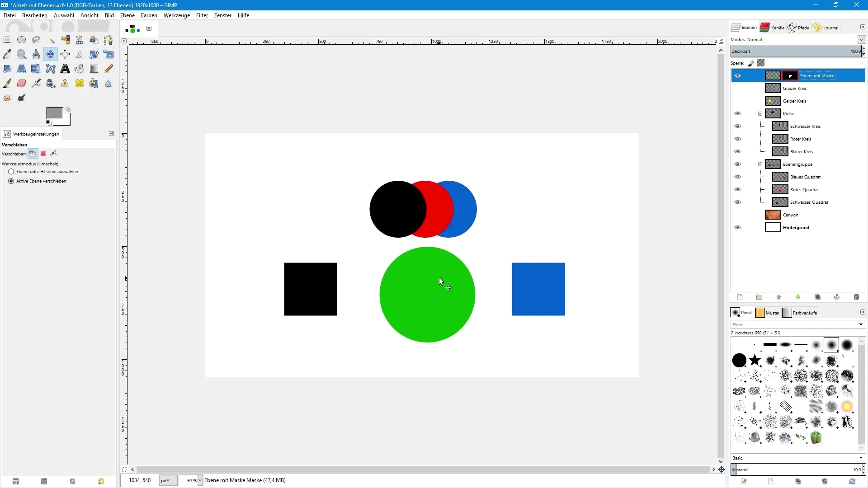Click the Deckkraft opacity slider
The width and height of the screenshot is (868, 488).
coord(796,51)
